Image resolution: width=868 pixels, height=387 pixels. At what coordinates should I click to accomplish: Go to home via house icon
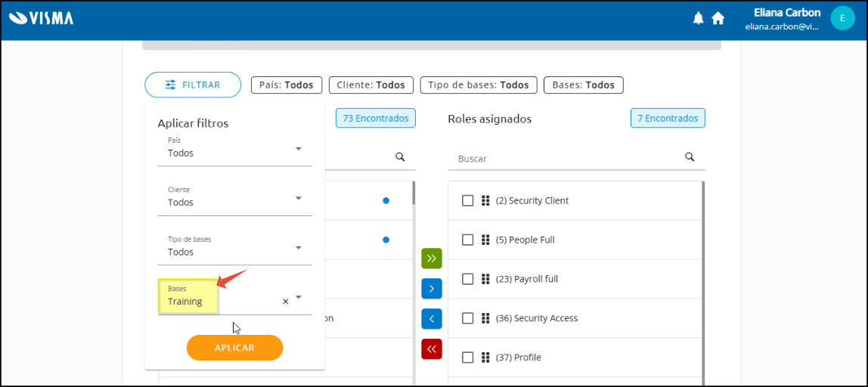click(718, 18)
